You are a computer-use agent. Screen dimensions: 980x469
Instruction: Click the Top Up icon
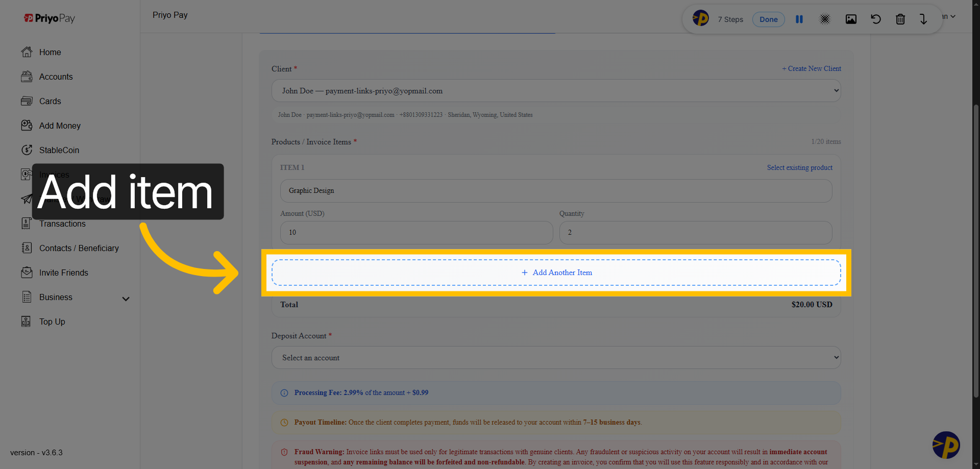27,321
